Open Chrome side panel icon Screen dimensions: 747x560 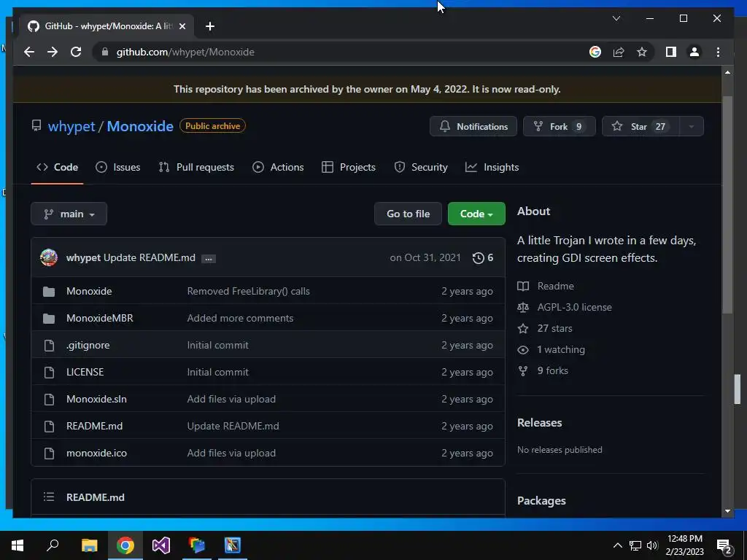click(671, 52)
